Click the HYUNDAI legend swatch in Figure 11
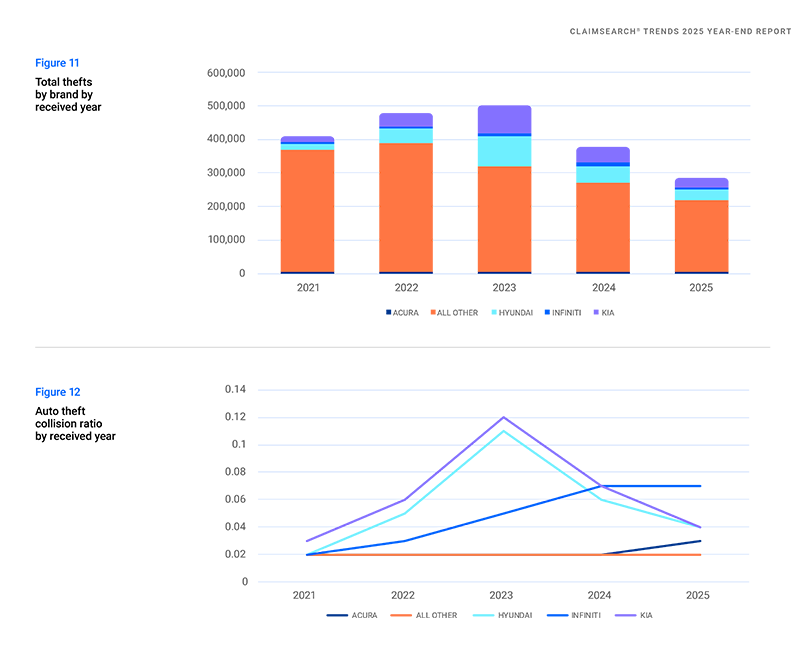 [494, 312]
